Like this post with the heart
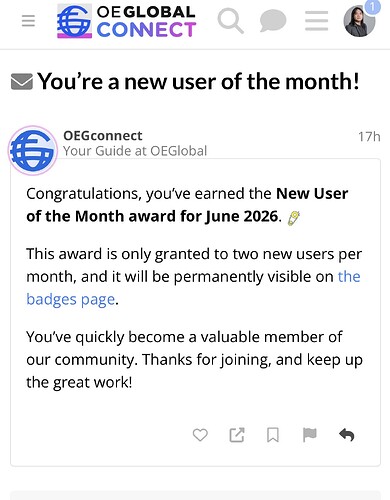 pyautogui.click(x=200, y=435)
